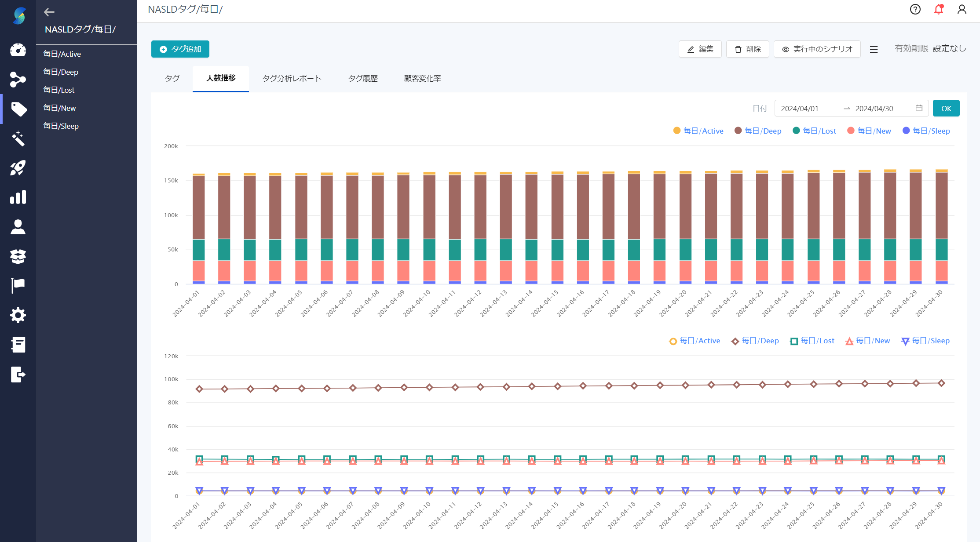
Task: Open the bar chart analytics sidebar icon
Action: click(18, 197)
